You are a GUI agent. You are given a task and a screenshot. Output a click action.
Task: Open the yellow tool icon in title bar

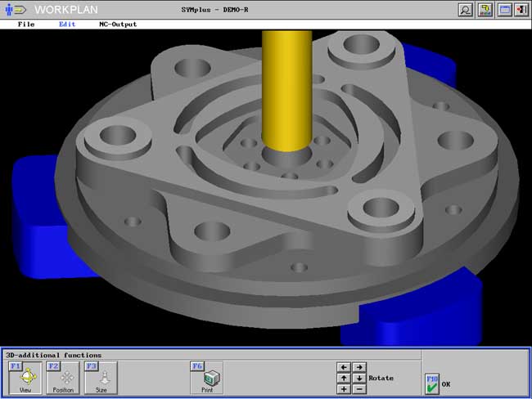(485, 10)
